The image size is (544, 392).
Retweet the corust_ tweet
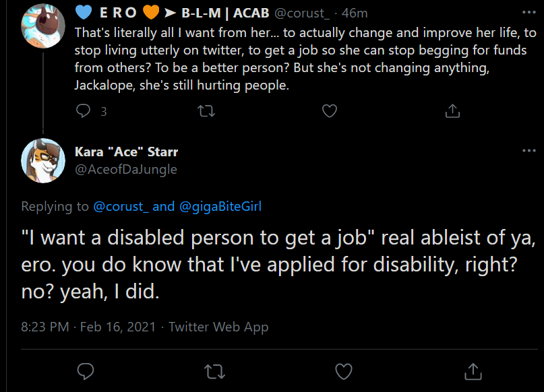pyautogui.click(x=206, y=111)
